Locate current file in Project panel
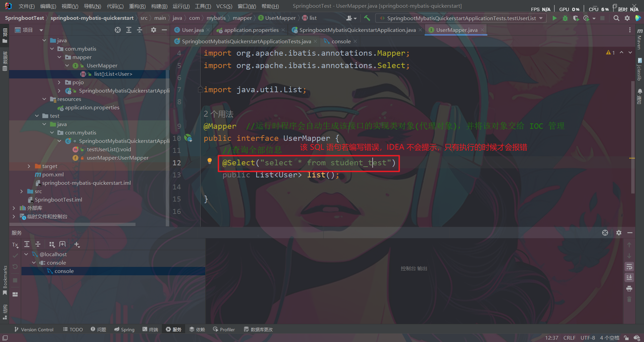The image size is (644, 342). pos(118,30)
